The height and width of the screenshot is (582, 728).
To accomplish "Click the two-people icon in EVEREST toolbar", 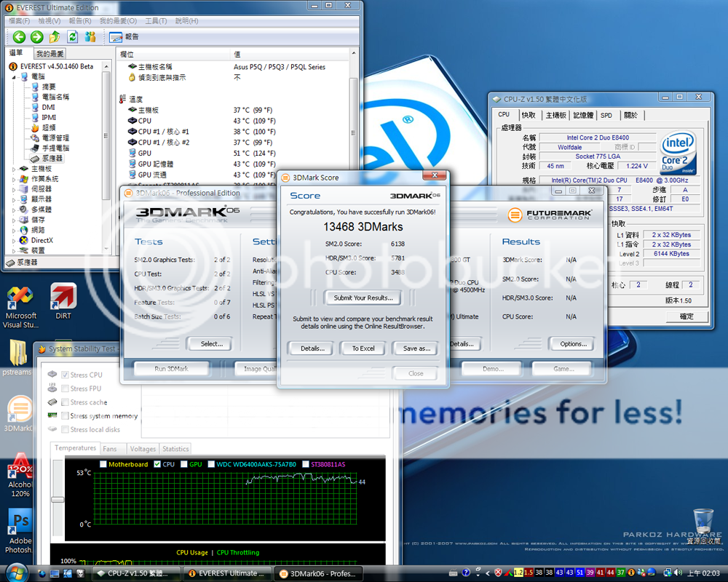I will pos(90,36).
